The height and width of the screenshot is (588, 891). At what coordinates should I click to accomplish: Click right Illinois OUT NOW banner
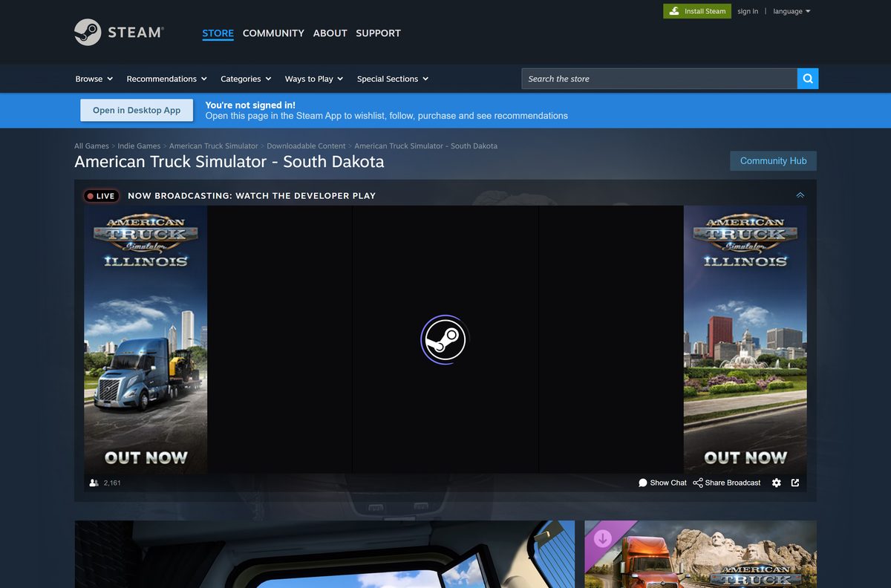[x=745, y=340]
